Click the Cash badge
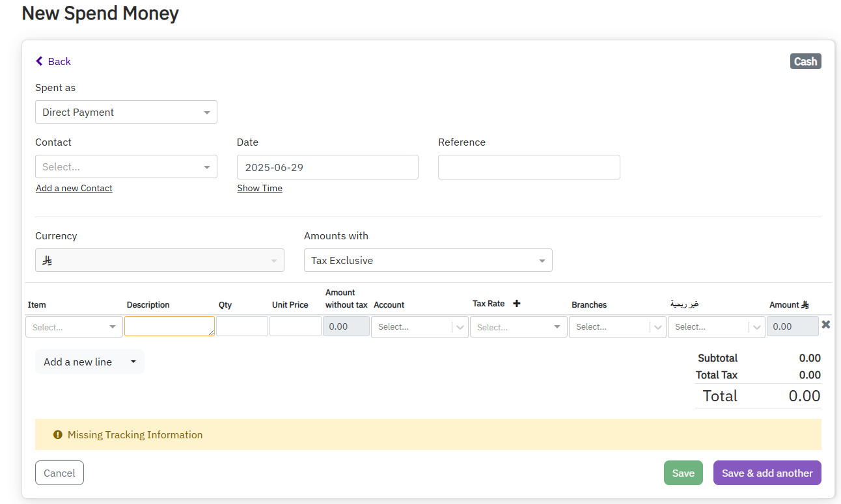Viewport: 841px width, 504px height. [x=805, y=61]
